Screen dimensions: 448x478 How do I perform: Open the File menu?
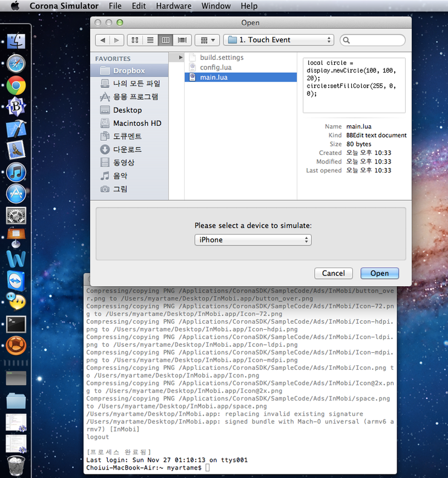click(115, 6)
